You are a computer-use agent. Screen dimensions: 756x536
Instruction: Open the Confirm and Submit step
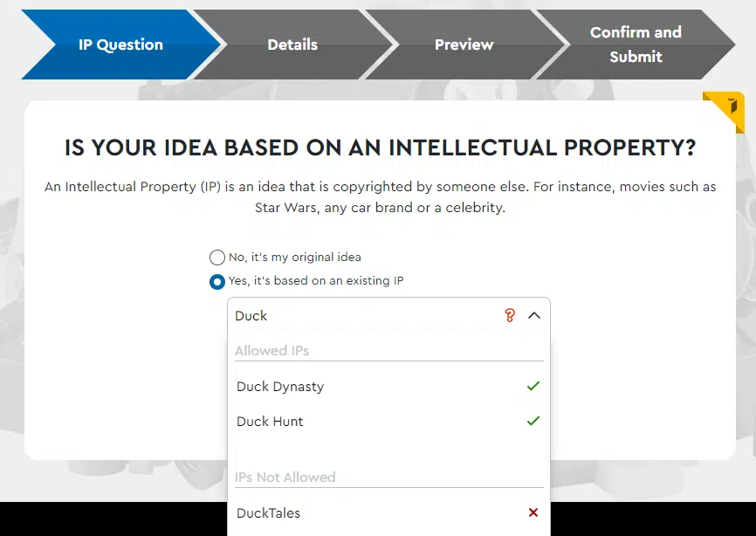click(636, 45)
